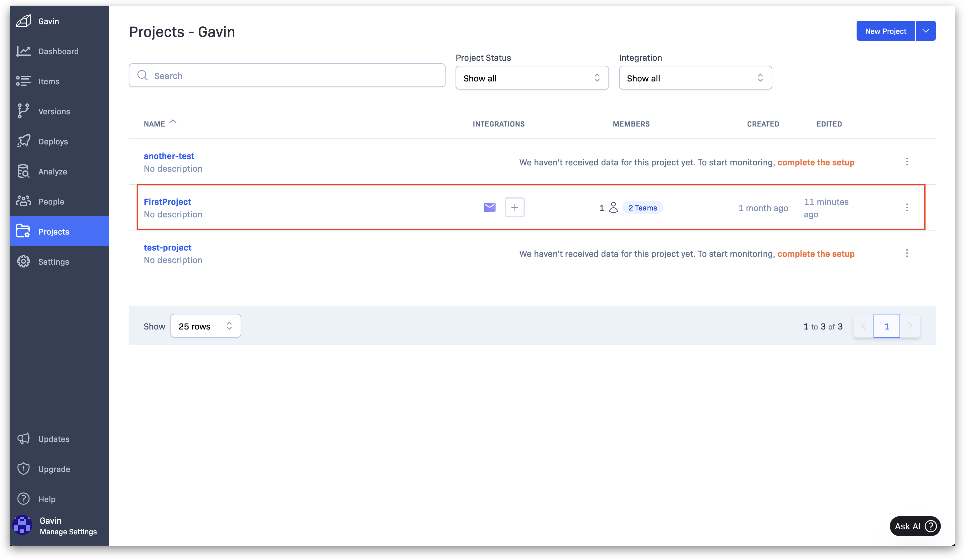Open the Project Status filter dropdown
Screen dimensions: 965x560
[531, 78]
